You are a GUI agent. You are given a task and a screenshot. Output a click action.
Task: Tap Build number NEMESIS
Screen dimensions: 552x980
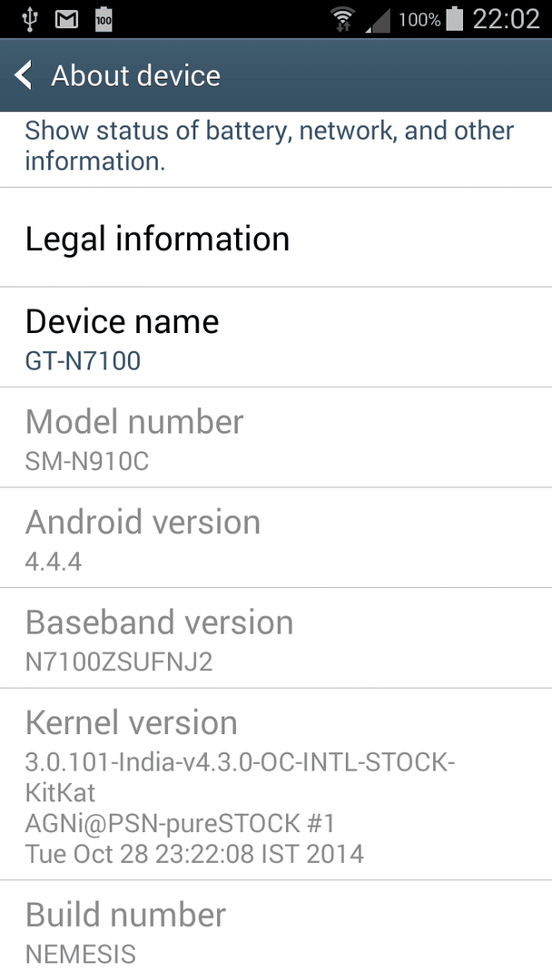click(276, 931)
